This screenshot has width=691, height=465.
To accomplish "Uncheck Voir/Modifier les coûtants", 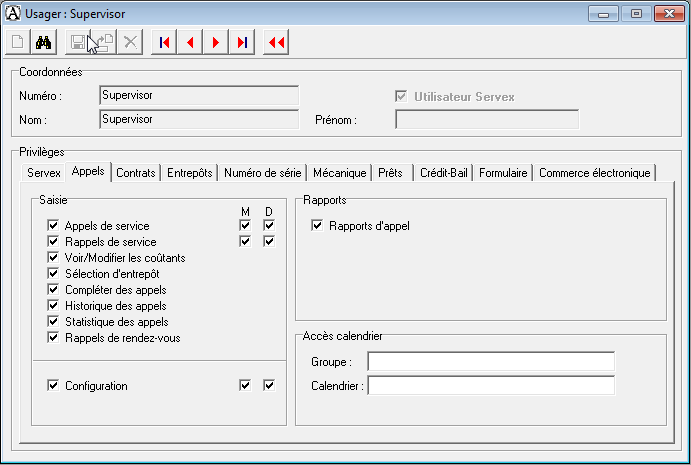I will click(x=53, y=257).
